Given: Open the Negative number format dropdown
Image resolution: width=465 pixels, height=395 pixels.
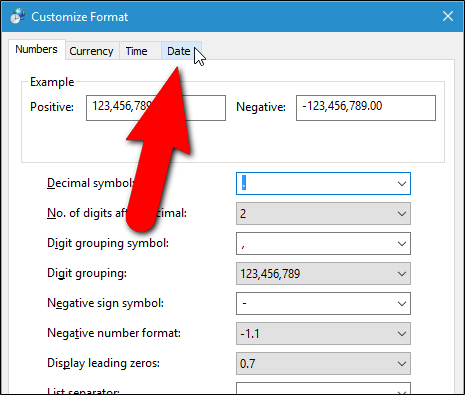Looking at the screenshot, I should click(323, 334).
